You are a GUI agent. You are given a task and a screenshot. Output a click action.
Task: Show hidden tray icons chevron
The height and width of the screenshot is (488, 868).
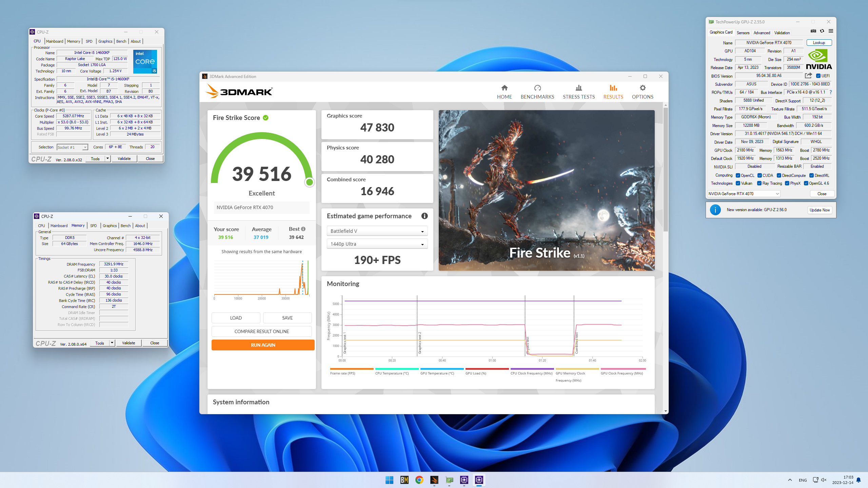pos(790,480)
